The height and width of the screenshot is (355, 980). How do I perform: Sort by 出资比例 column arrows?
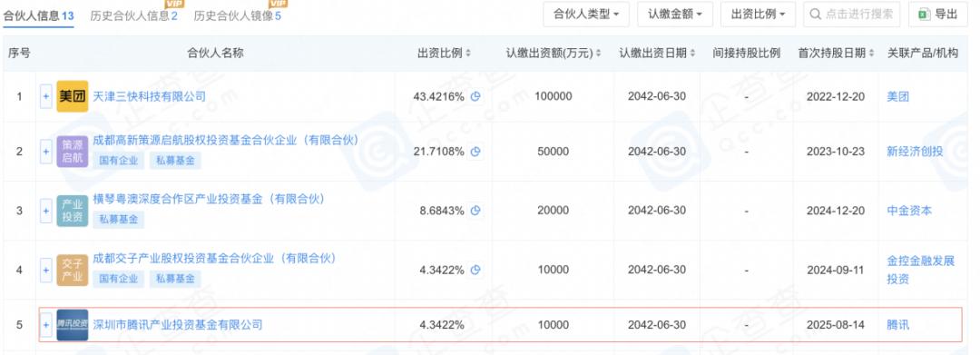coord(469,54)
